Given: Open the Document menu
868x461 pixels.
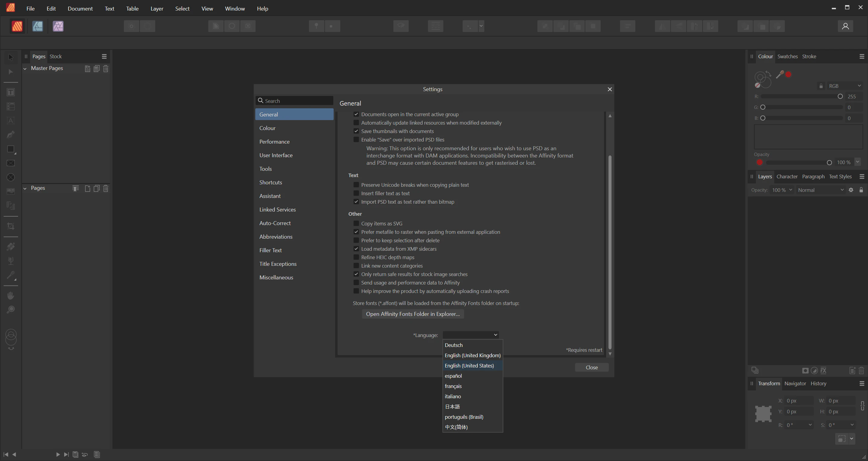Looking at the screenshot, I should pos(80,8).
